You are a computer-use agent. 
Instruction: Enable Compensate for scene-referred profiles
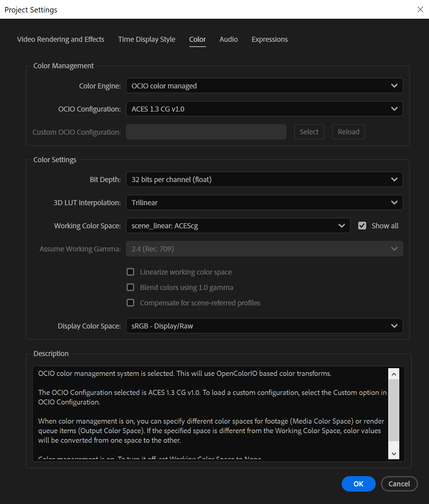[x=130, y=302]
